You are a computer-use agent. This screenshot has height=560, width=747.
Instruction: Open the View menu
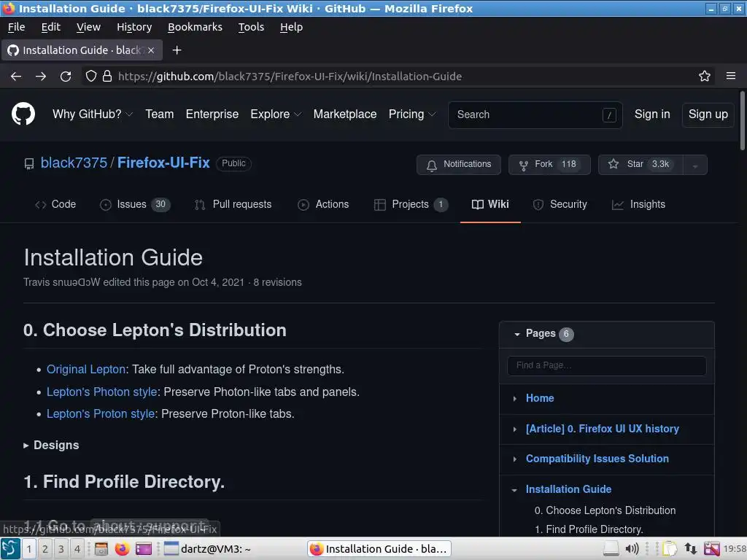(x=88, y=27)
